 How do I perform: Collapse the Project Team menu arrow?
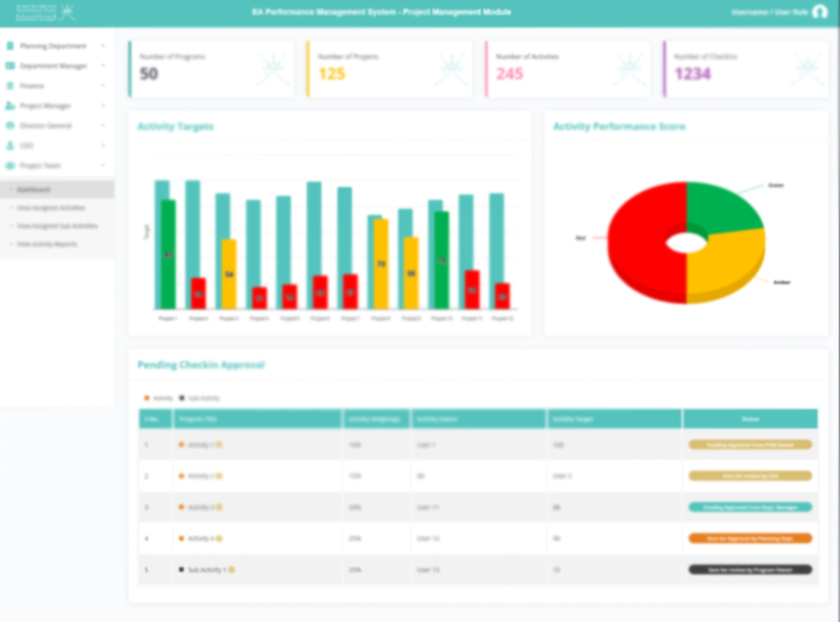(103, 166)
